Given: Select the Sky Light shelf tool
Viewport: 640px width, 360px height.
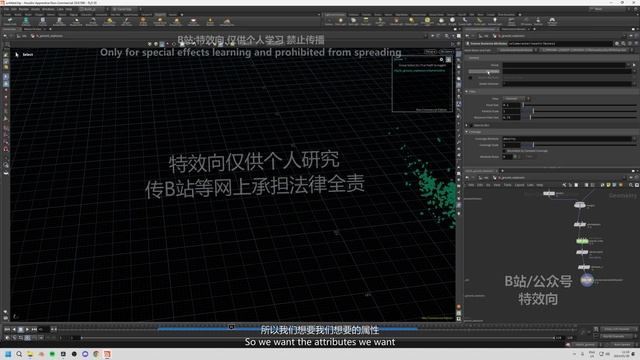Looking at the screenshot, I should [x=441, y=21].
